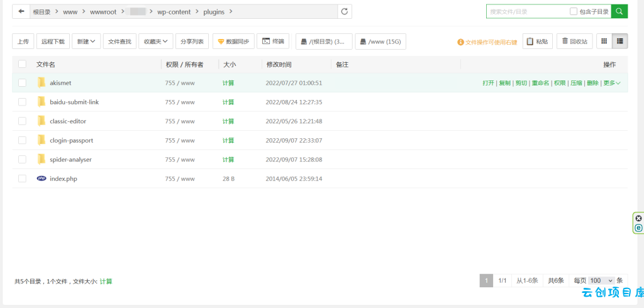Go to www in breadcrumb
This screenshot has width=644, height=308.
(x=70, y=12)
